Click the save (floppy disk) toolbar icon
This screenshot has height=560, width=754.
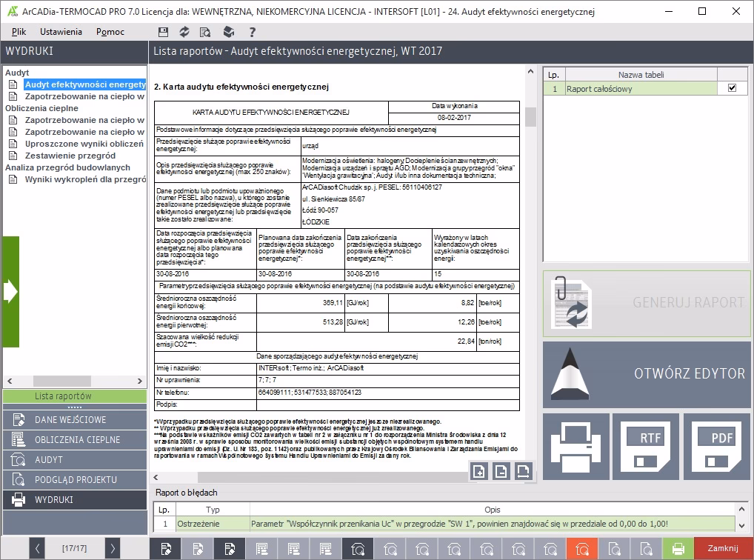(x=164, y=32)
